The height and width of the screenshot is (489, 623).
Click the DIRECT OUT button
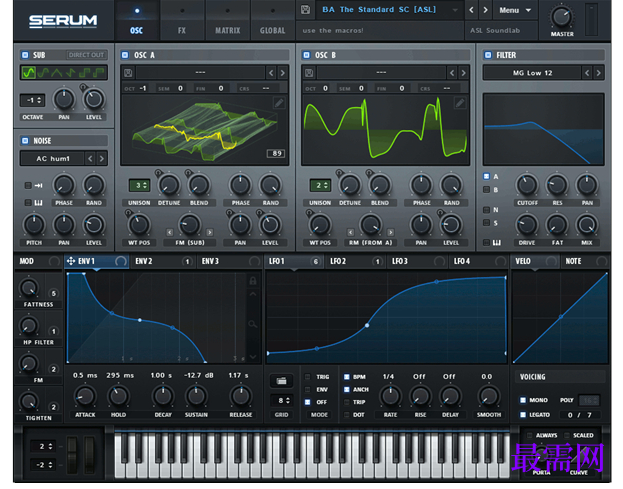[86, 55]
